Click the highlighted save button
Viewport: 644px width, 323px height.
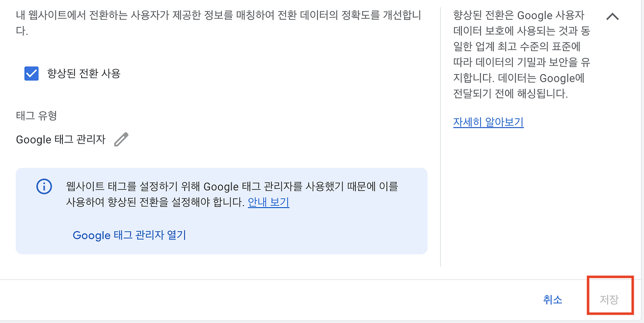pyautogui.click(x=609, y=299)
